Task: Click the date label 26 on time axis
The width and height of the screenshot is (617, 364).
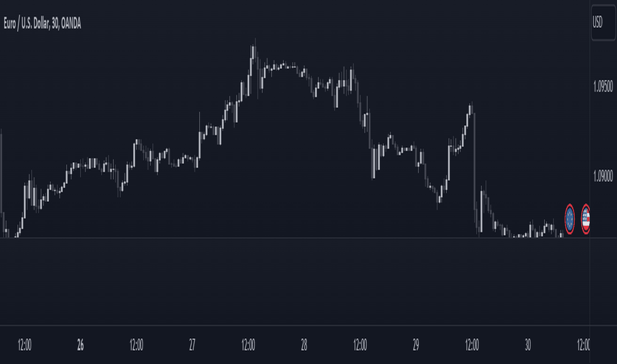Action: (x=80, y=345)
